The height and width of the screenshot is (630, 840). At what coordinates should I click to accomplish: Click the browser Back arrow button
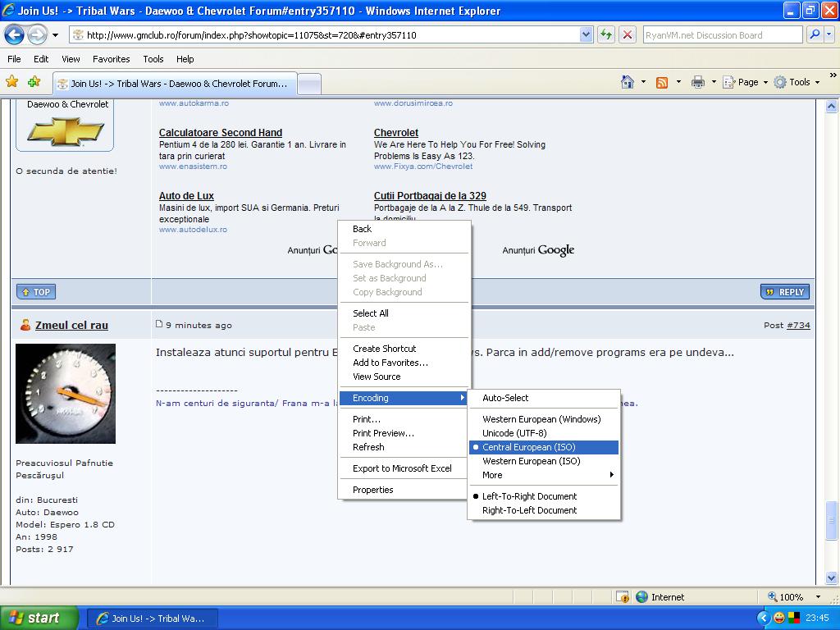(14, 35)
